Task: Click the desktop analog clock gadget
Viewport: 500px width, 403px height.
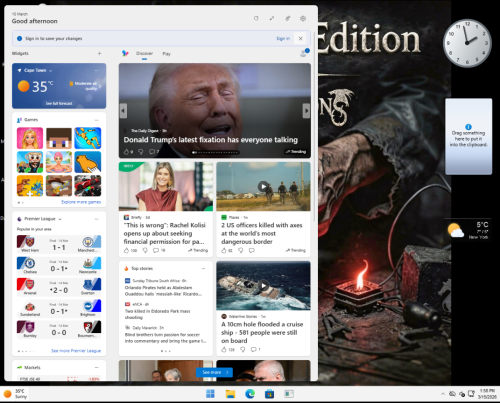Action: [x=467, y=43]
